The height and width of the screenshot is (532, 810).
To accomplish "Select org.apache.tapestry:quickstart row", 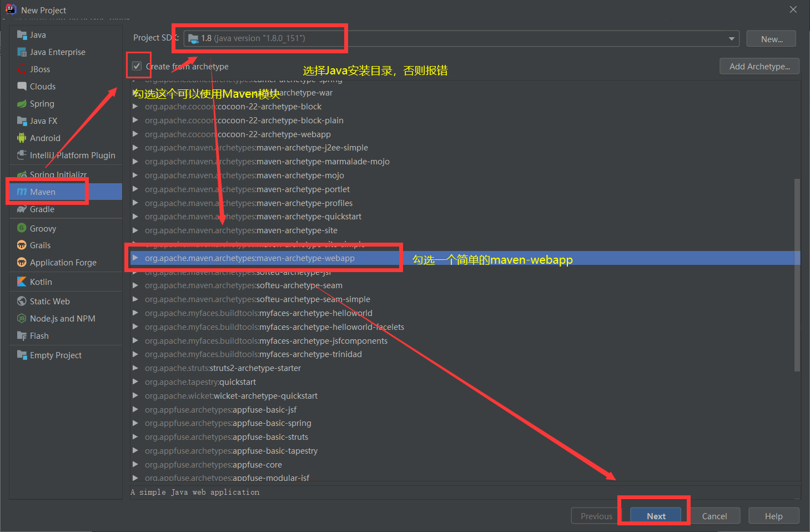I will (x=464, y=382).
